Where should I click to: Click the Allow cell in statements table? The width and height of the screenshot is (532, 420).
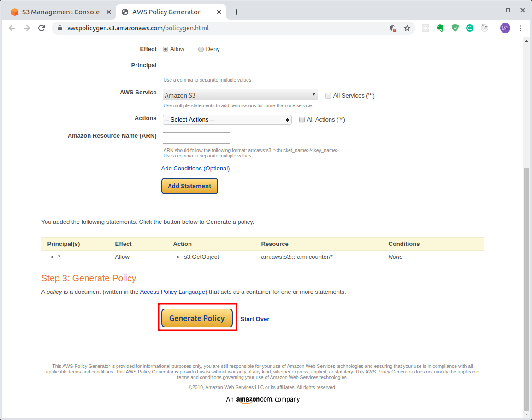(122, 257)
